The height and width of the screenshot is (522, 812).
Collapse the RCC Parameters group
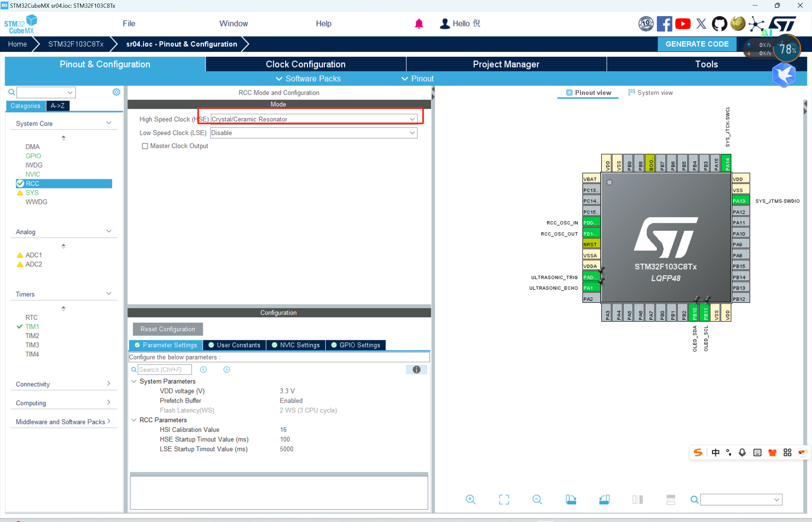pos(134,420)
